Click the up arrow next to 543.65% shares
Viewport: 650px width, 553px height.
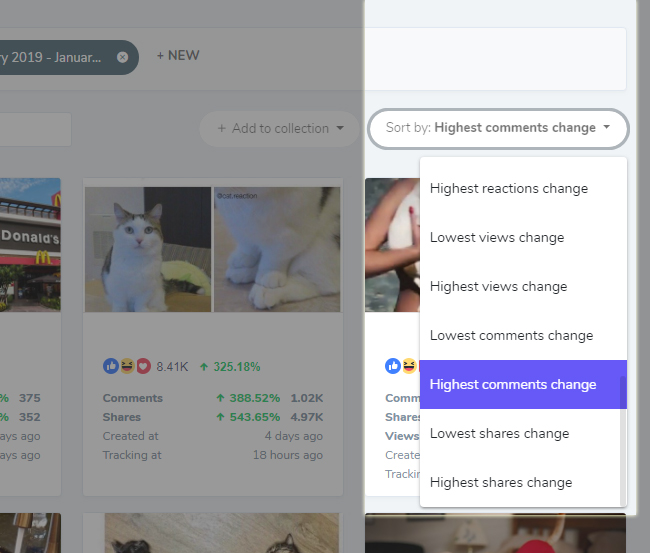(220, 417)
